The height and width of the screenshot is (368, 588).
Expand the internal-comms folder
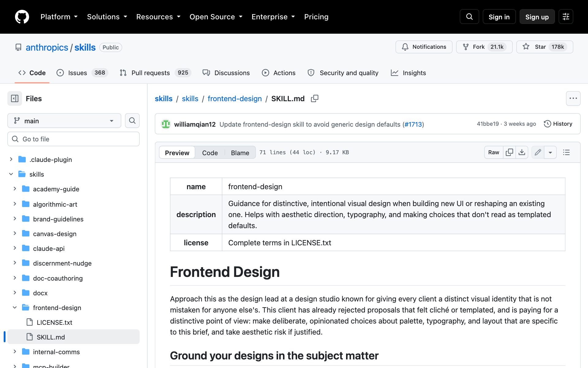[15, 351]
